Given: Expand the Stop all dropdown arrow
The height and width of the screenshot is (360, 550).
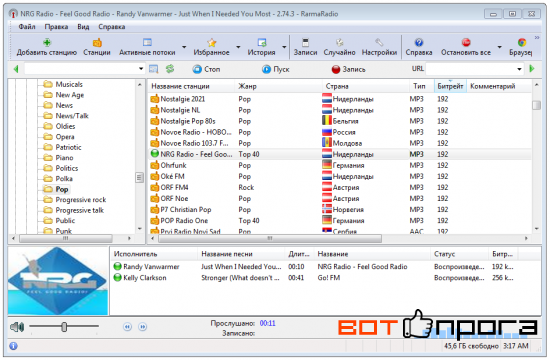Looking at the screenshot, I should tap(499, 47).
